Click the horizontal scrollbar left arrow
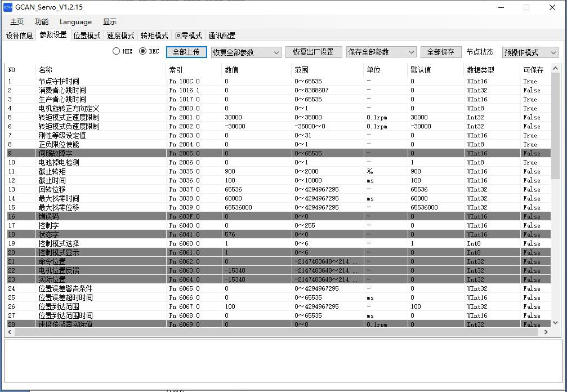This screenshot has width=567, height=392. click(10, 332)
